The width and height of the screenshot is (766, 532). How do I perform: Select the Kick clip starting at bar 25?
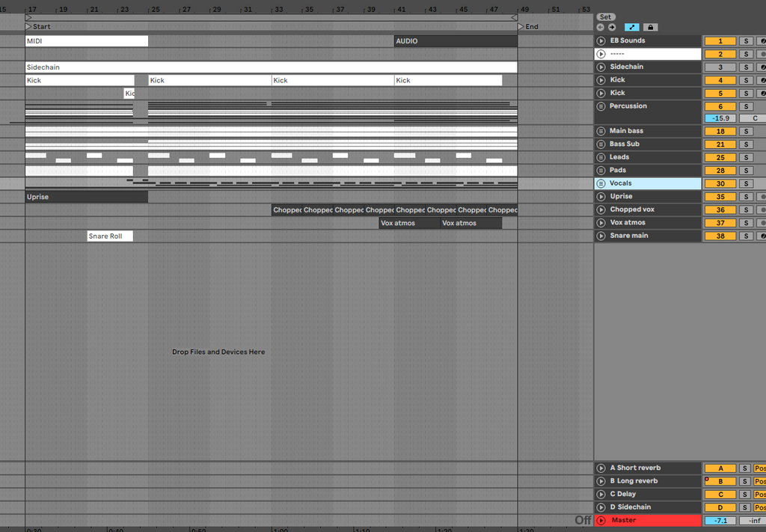pyautogui.click(x=209, y=80)
